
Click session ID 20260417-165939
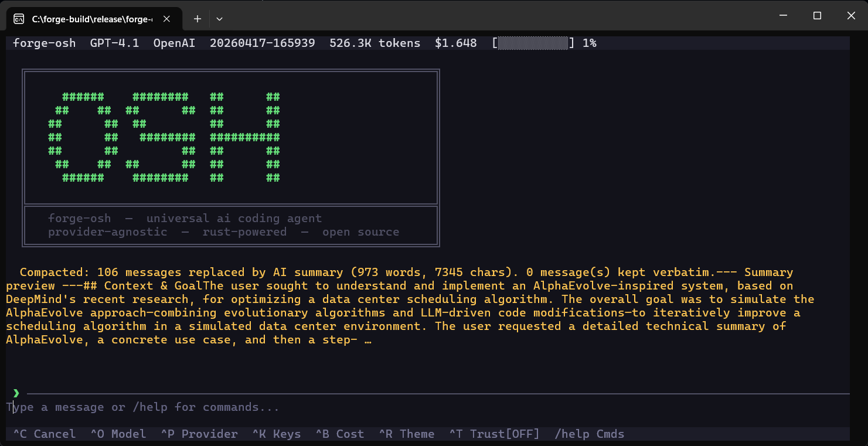(263, 43)
